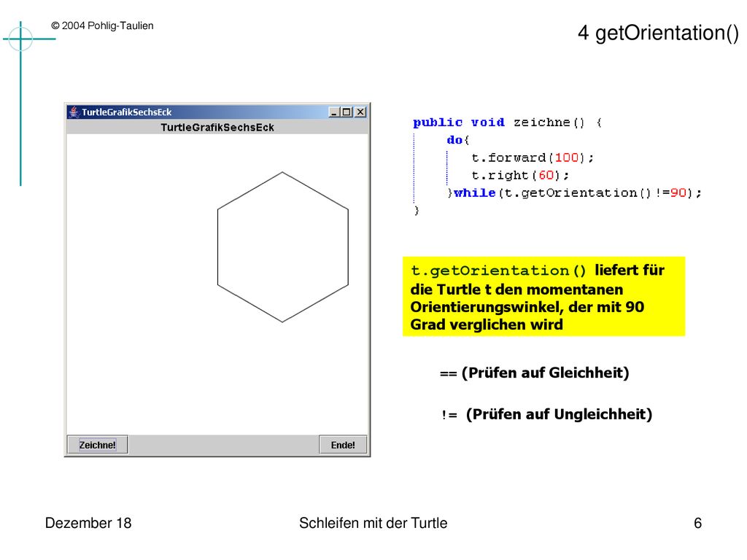Viewport: 747px width, 560px height.
Task: Click the copyright text '2004 Pohlig-Taulien'
Action: tap(102, 26)
